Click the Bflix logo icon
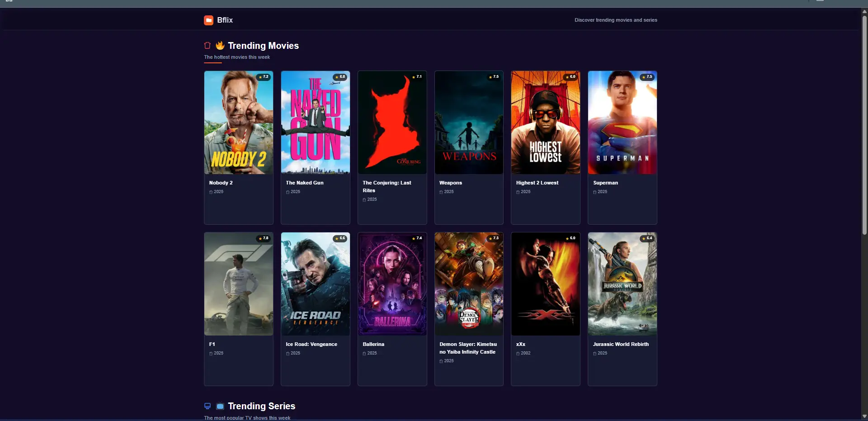 tap(208, 20)
